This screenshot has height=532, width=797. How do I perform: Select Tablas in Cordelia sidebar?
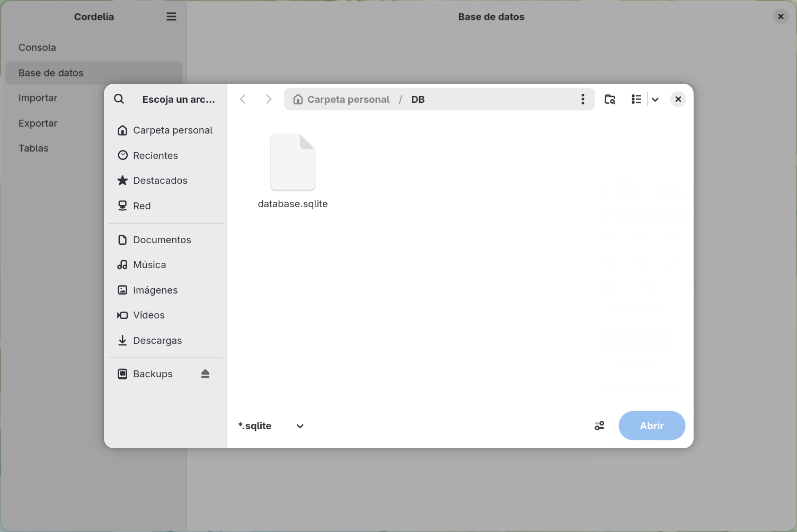point(94,148)
